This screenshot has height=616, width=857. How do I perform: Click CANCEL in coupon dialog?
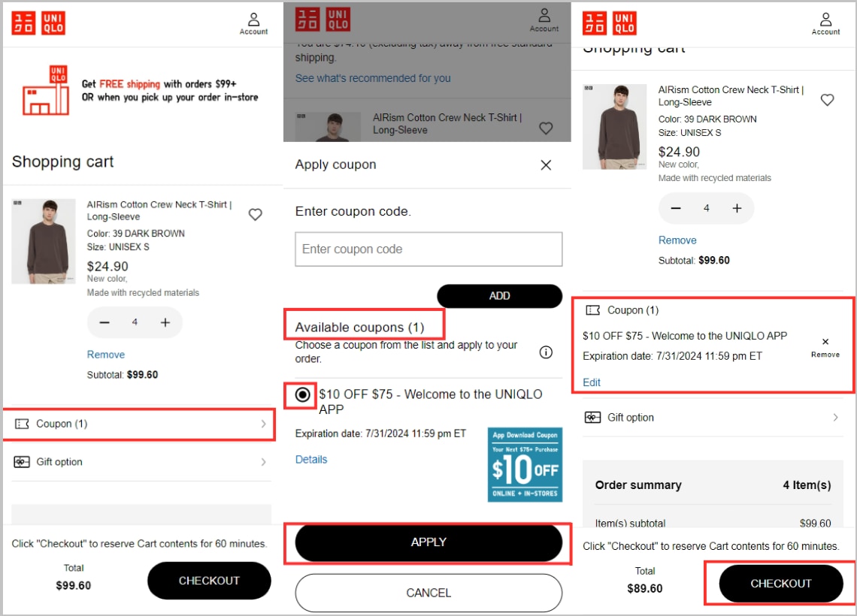point(428,593)
